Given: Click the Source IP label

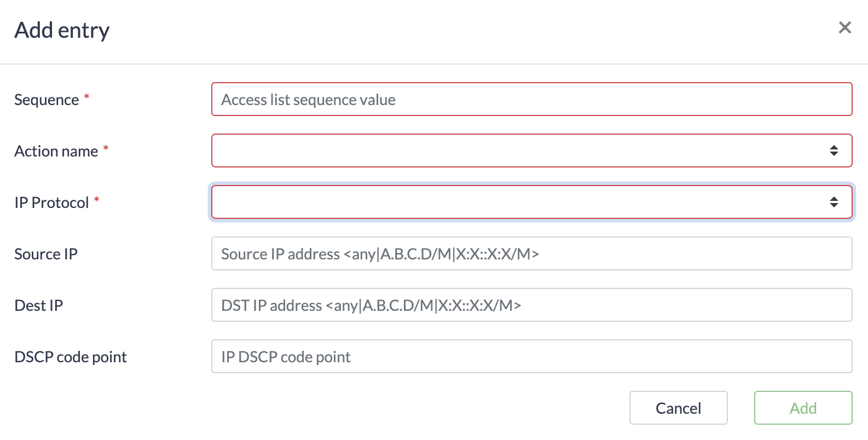Looking at the screenshot, I should coord(46,254).
